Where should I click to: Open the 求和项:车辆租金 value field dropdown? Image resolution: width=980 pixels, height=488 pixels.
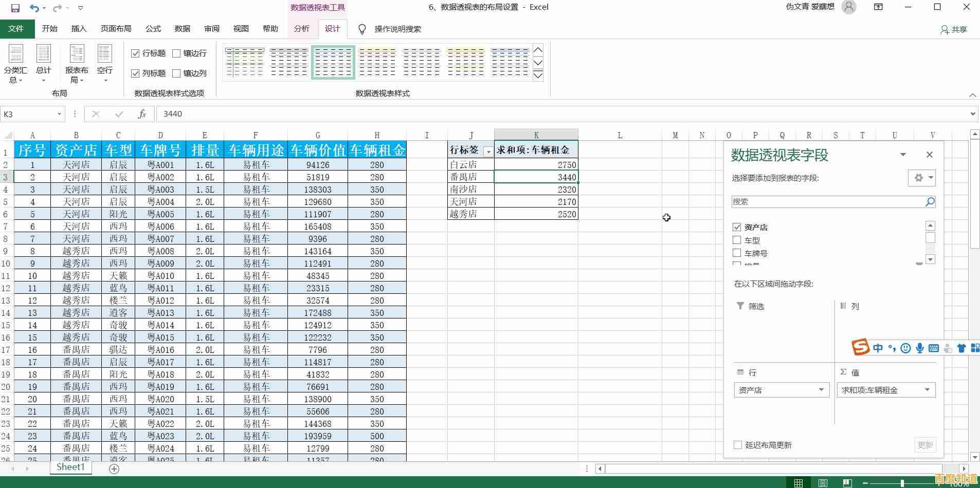click(927, 390)
